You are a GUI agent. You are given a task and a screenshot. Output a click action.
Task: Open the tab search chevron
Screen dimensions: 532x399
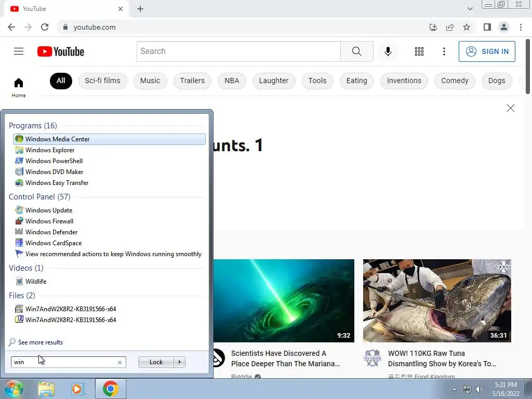pos(470,9)
